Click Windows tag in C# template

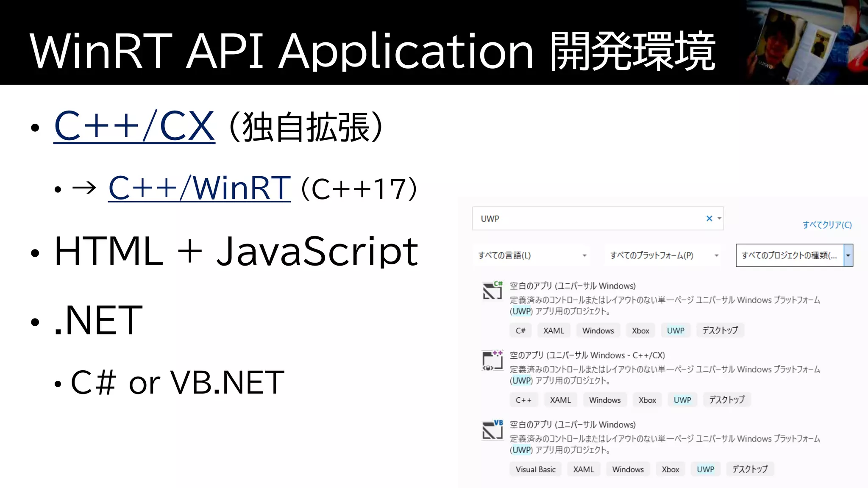click(598, 330)
